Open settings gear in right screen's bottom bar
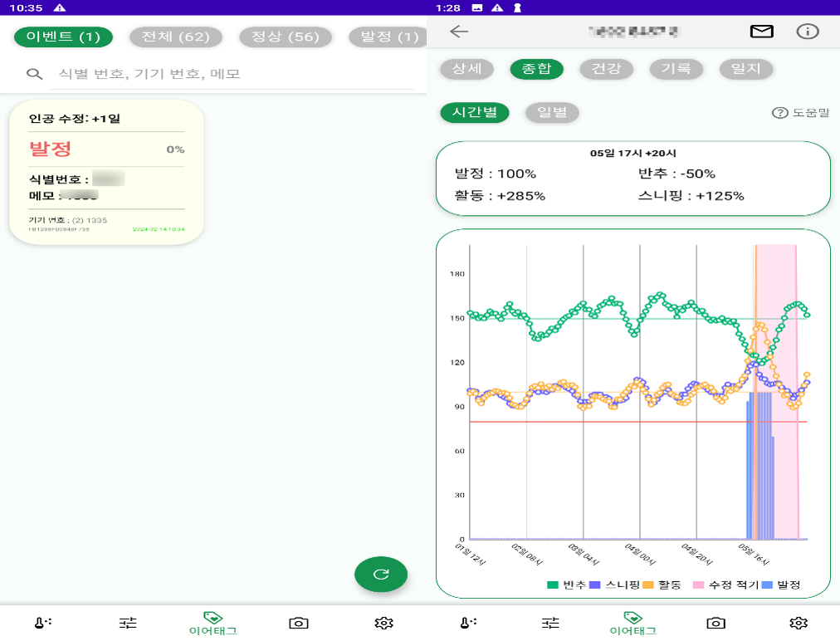The image size is (840, 641). [x=798, y=623]
